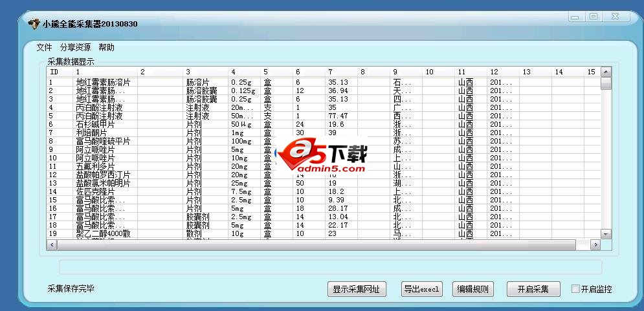Click price cell 36.94
This screenshot has height=311, width=644.
pos(338,91)
